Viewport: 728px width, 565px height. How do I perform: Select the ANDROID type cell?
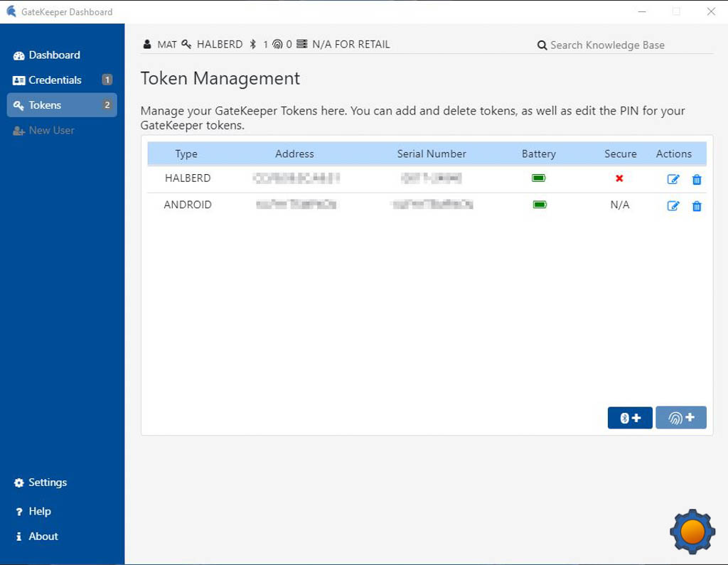pyautogui.click(x=188, y=205)
